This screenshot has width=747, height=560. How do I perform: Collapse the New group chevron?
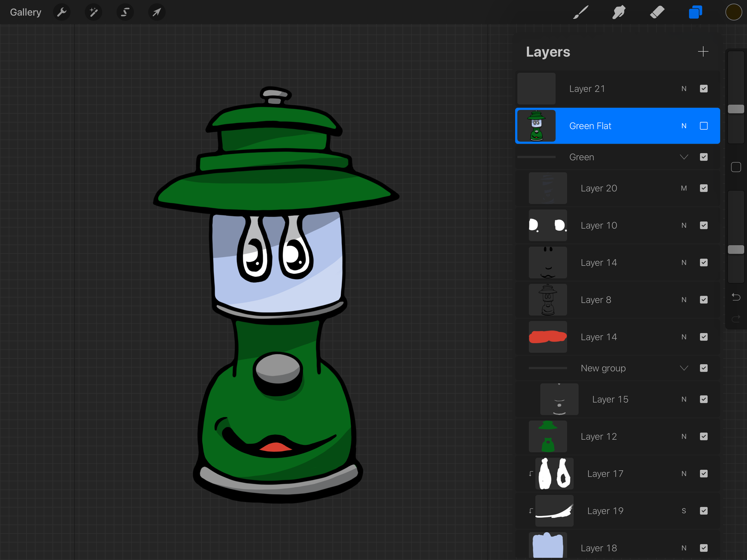[x=684, y=368]
